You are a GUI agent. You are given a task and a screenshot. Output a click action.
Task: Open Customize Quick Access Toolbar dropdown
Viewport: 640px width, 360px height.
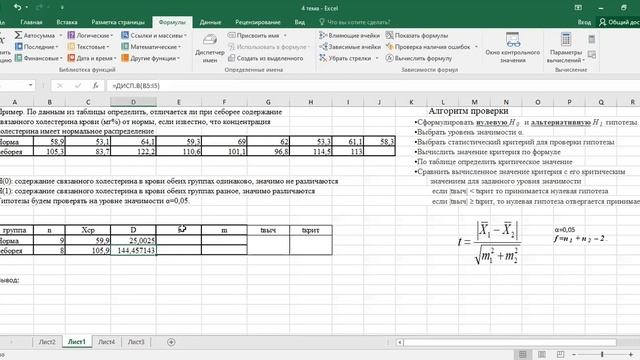pos(62,7)
